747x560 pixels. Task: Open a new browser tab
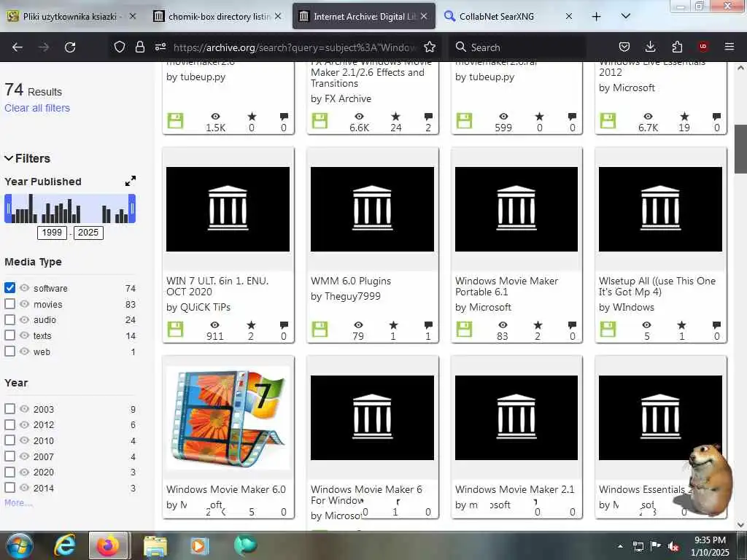point(597,16)
